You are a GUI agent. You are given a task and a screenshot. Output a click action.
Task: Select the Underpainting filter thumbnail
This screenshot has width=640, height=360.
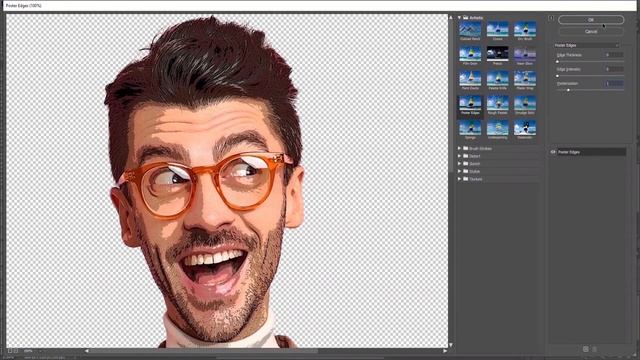click(497, 129)
